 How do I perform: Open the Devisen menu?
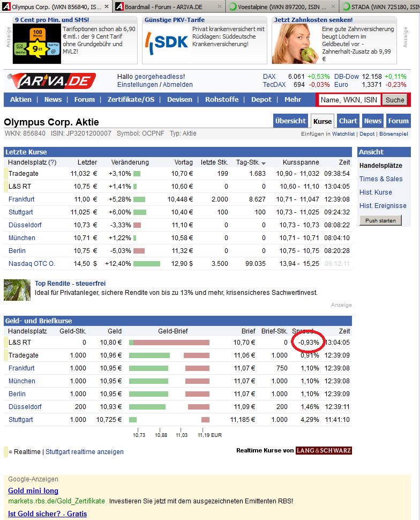point(179,100)
